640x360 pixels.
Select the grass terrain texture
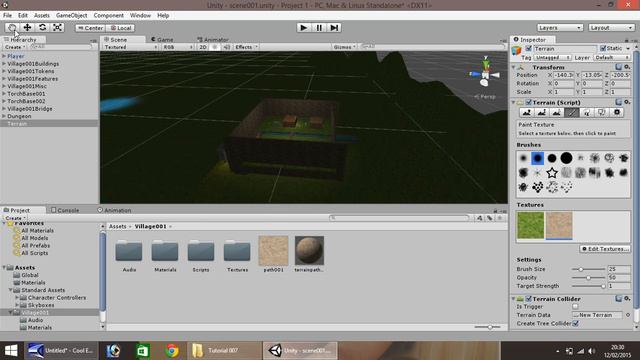pos(531,225)
